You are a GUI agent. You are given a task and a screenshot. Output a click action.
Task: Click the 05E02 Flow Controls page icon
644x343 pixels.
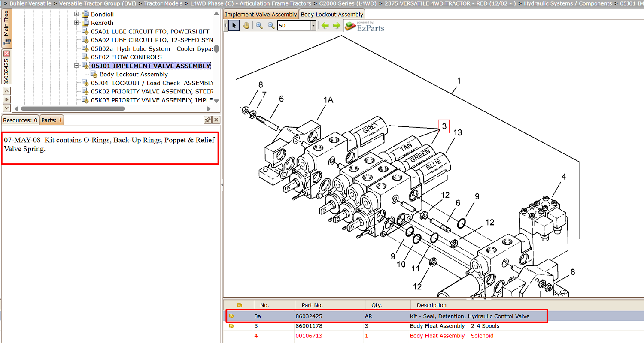pos(85,57)
